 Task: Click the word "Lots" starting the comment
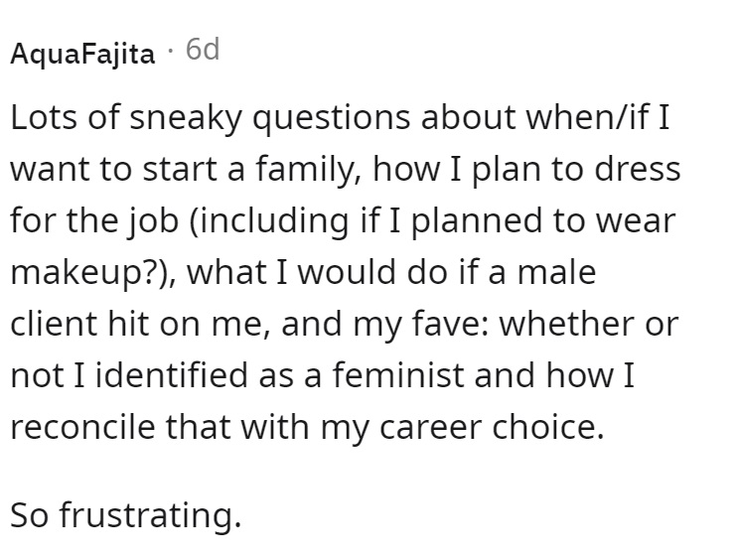[44, 117]
